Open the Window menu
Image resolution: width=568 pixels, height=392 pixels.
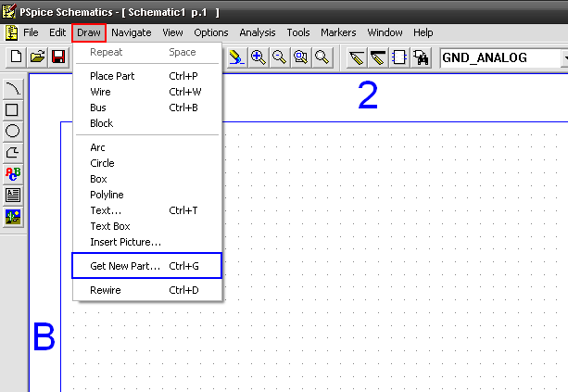point(385,32)
